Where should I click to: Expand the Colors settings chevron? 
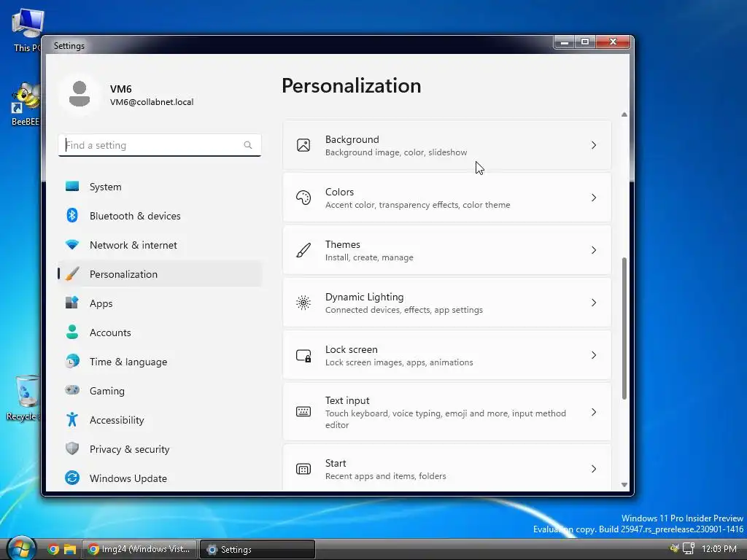[x=594, y=197]
